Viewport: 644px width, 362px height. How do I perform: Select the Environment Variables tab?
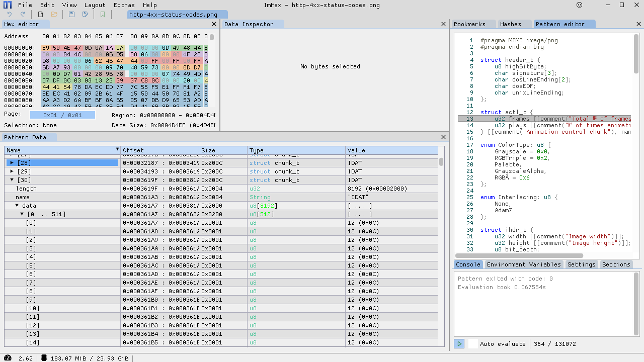click(524, 264)
